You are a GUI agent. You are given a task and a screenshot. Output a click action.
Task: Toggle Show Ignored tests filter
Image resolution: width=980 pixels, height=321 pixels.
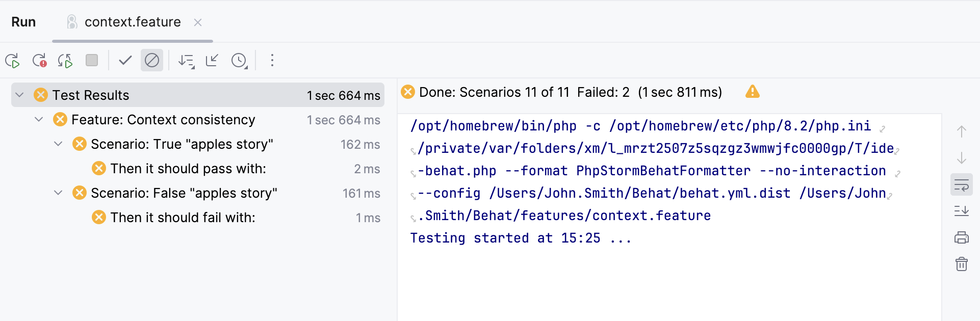pyautogui.click(x=152, y=61)
